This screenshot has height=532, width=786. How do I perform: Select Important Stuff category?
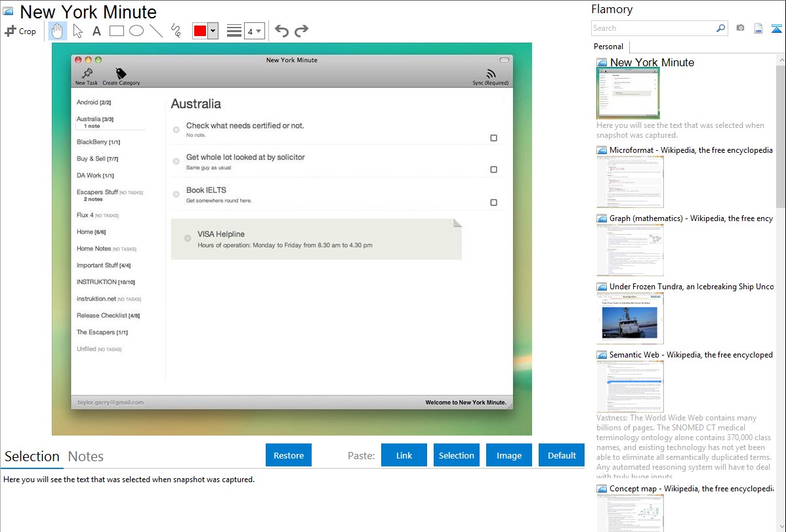tap(103, 265)
